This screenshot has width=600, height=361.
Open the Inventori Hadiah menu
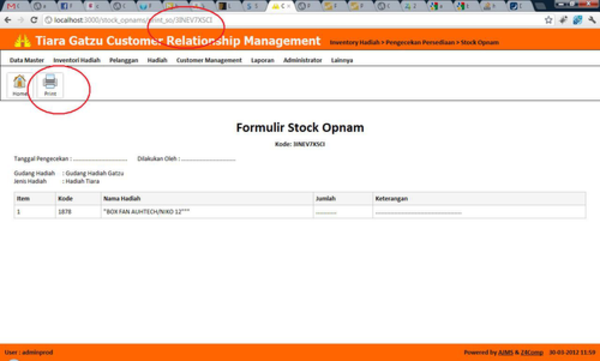coord(77,60)
